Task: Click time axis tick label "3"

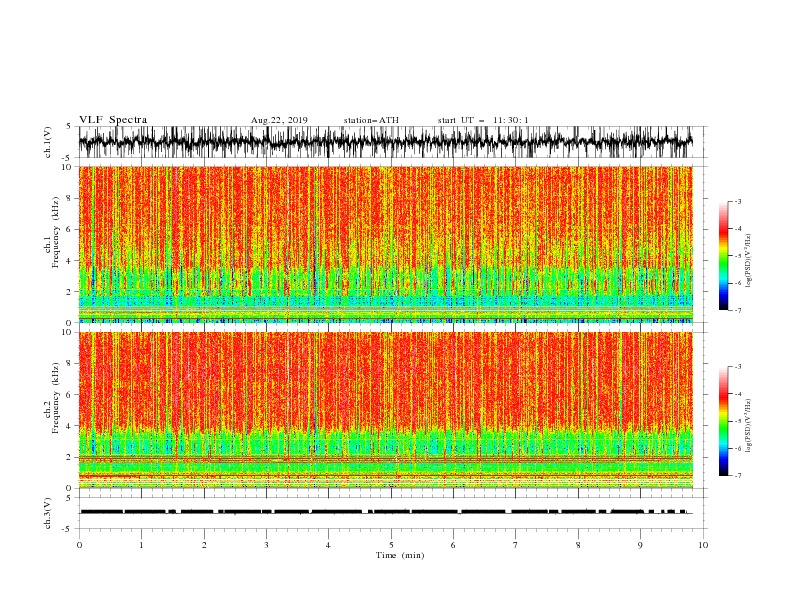Action: click(x=266, y=545)
